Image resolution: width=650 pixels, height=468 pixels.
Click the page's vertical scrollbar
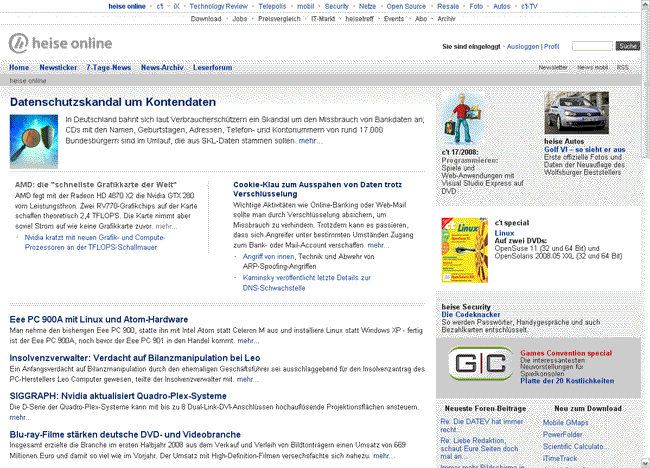point(646,234)
